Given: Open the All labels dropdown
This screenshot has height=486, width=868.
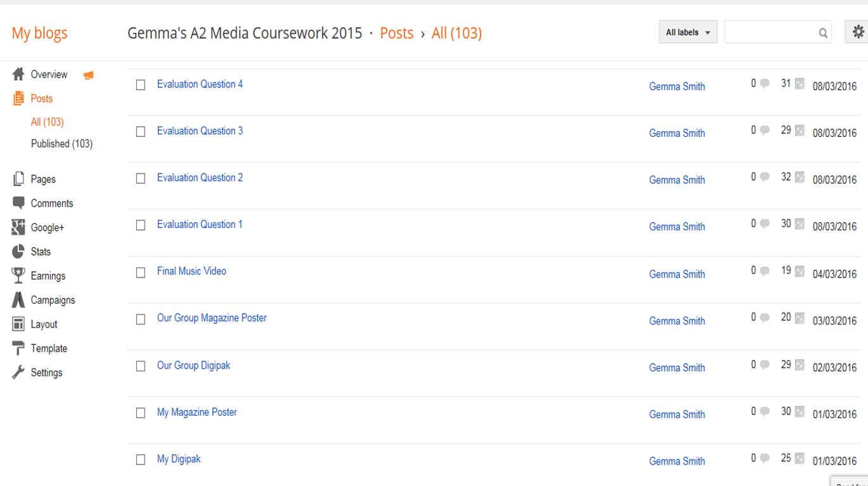Looking at the screenshot, I should tap(688, 32).
